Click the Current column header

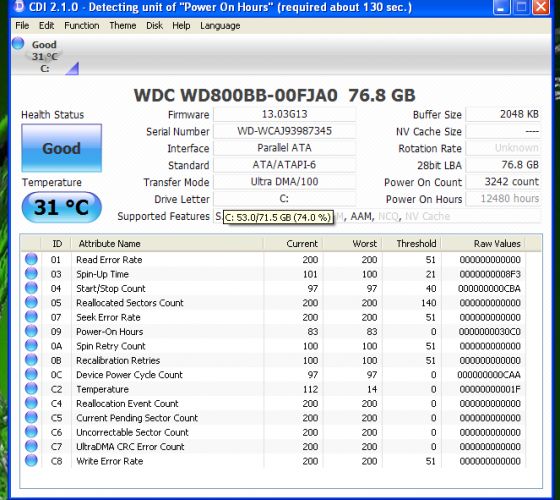293,244
